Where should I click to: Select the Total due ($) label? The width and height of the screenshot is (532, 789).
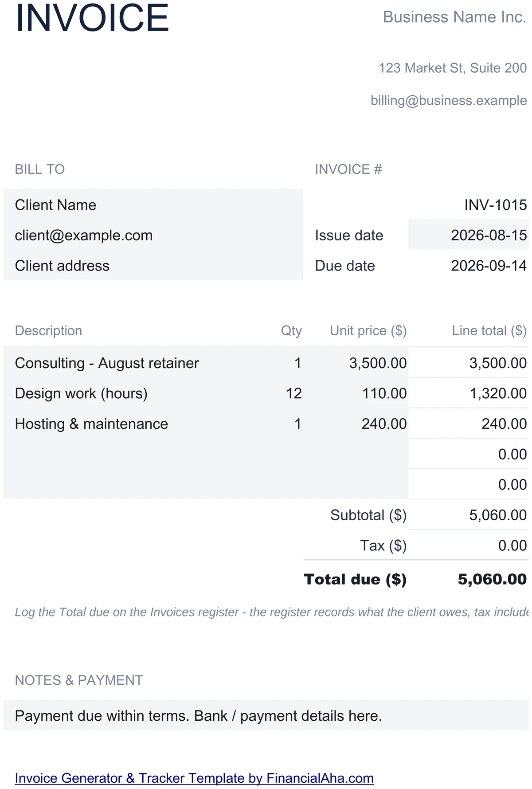pyautogui.click(x=355, y=579)
